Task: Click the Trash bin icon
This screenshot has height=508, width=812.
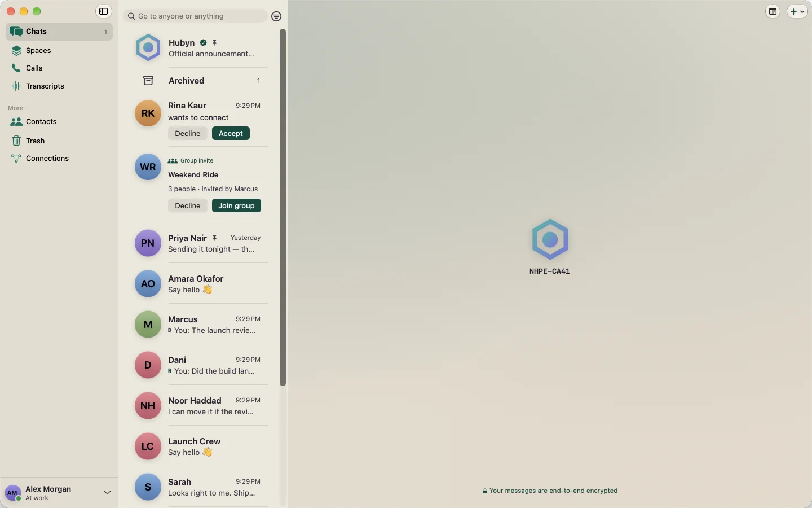Action: click(x=16, y=141)
